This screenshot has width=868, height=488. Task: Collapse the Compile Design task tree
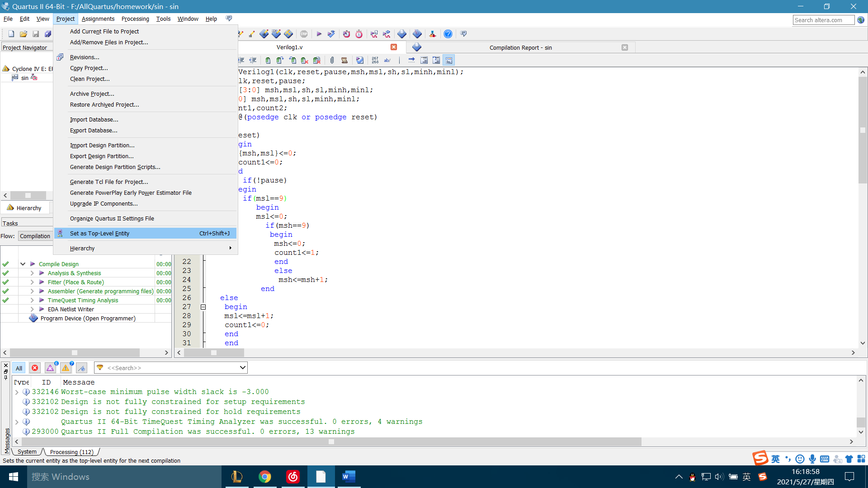point(23,264)
